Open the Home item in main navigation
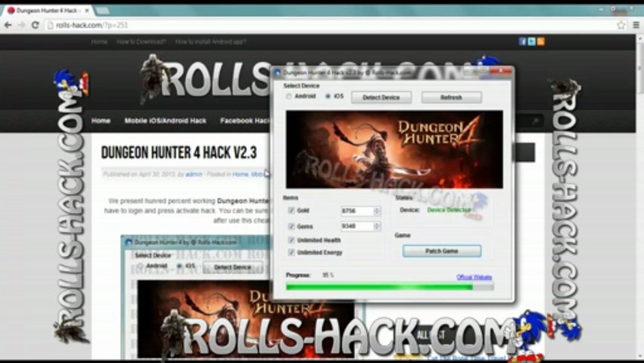 point(101,121)
